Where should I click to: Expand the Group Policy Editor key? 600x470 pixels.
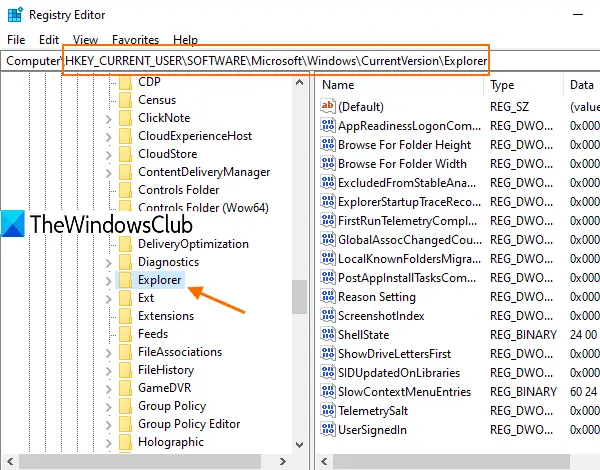[109, 425]
